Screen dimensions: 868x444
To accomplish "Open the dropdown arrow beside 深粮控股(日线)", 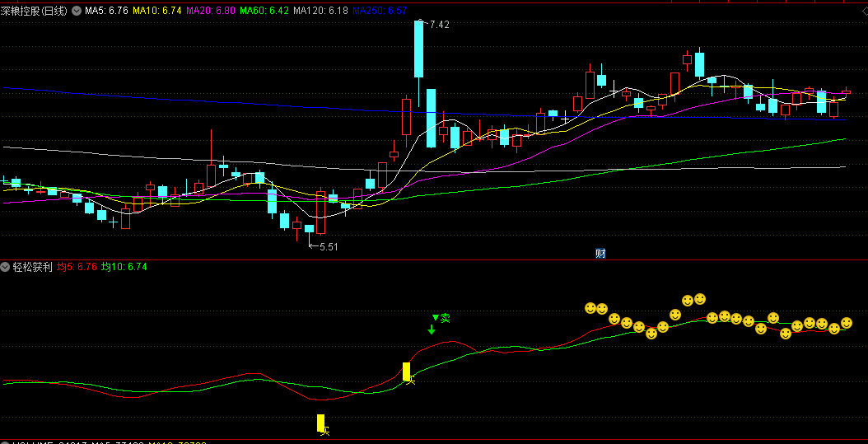I will pos(77,11).
